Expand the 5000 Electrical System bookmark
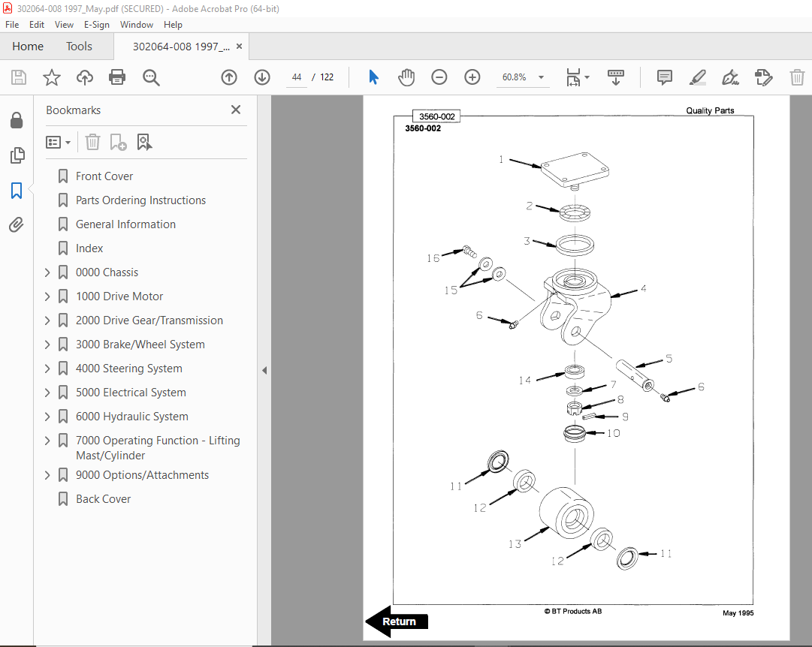The image size is (812, 647). [47, 393]
